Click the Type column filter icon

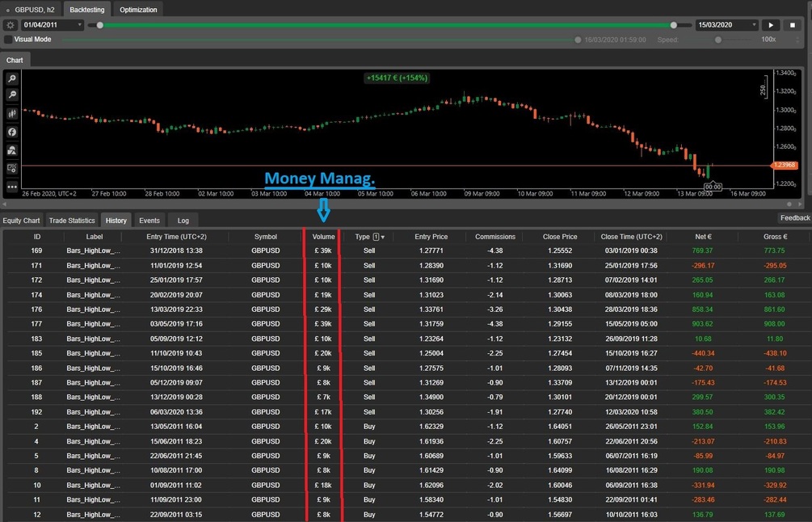tap(376, 237)
